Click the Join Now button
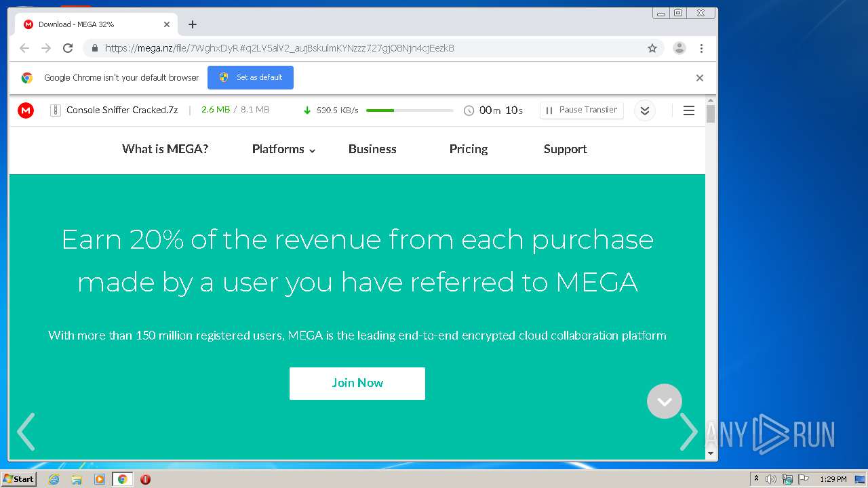Screen dimensions: 868x488 click(357, 383)
